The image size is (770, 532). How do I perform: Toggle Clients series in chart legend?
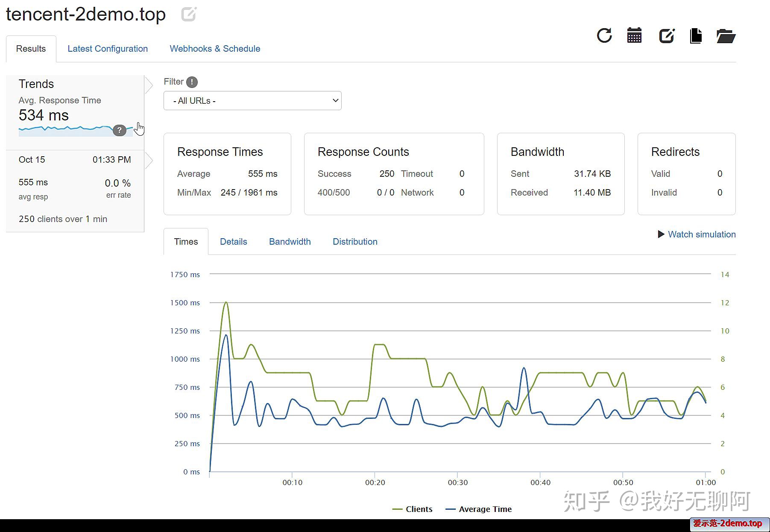412,509
